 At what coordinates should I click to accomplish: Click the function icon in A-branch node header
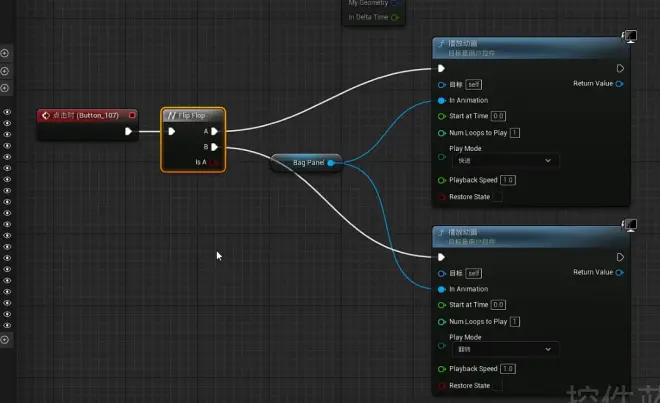click(441, 43)
